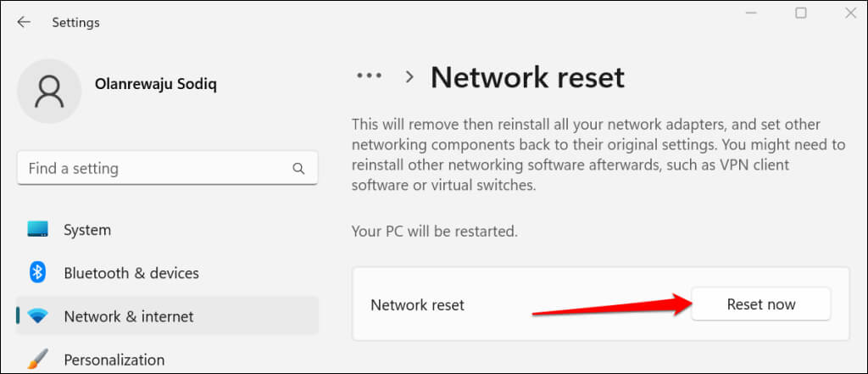Click the System monitor icon in the sidebar

point(37,230)
